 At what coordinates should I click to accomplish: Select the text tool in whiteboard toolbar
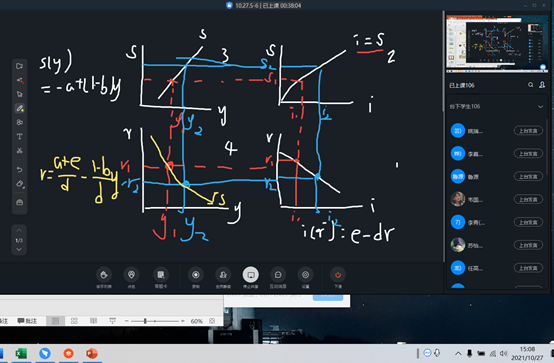[19, 136]
